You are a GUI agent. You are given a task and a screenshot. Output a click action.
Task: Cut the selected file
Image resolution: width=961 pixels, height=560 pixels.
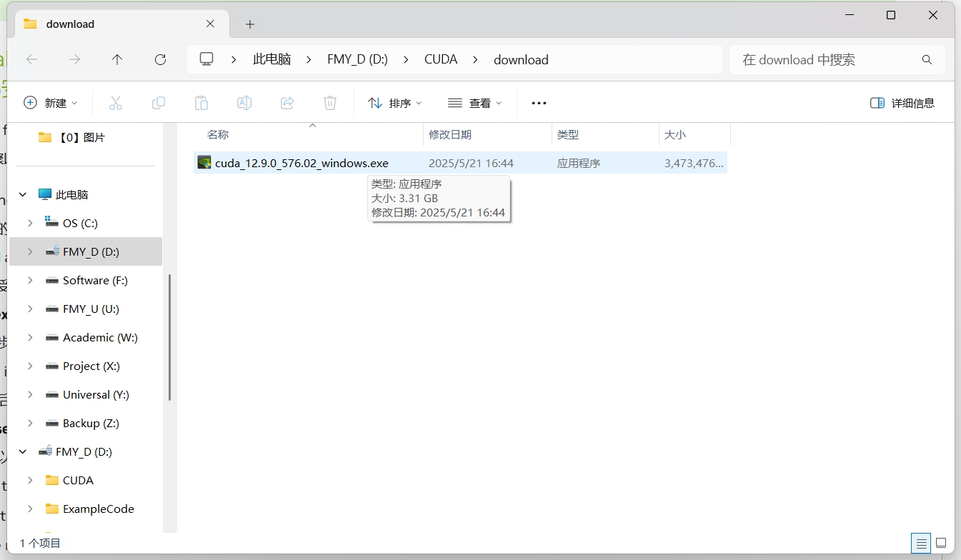[116, 102]
